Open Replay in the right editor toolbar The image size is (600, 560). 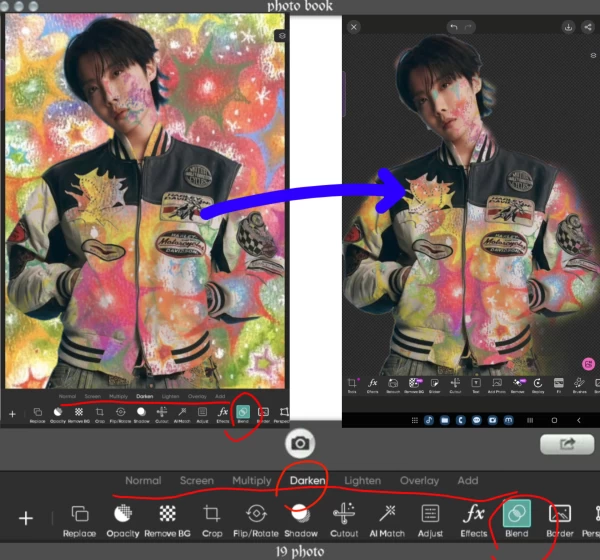(538, 385)
